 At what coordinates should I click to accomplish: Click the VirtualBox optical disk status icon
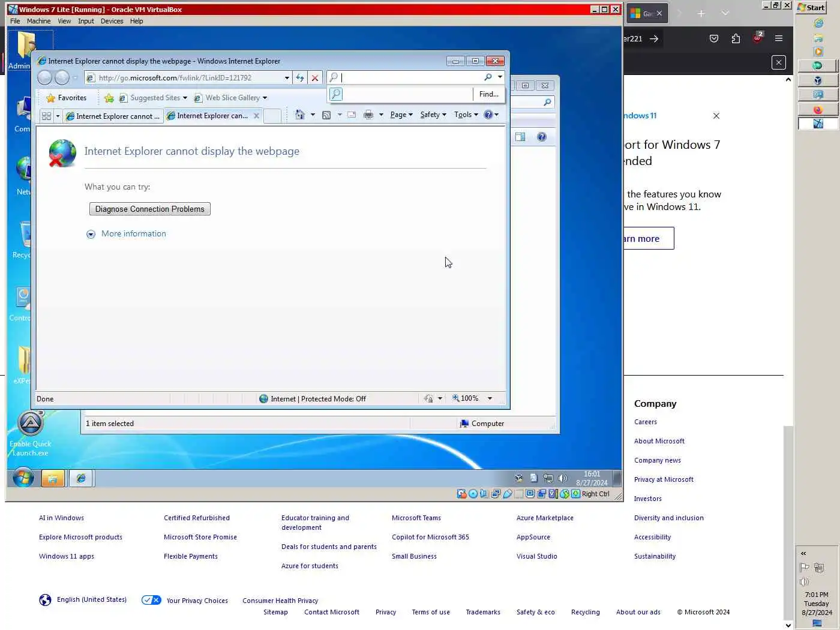473,494
